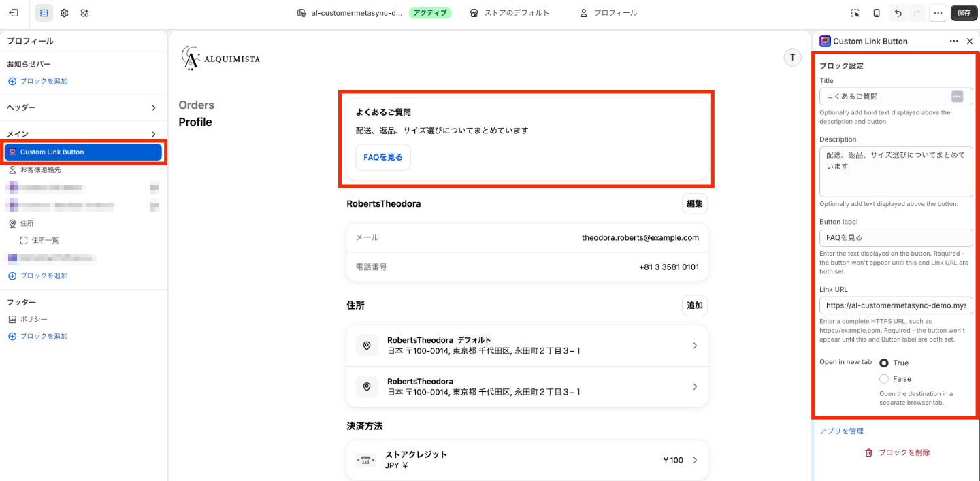Select False for Open in new tab
980x481 pixels.
(x=884, y=379)
